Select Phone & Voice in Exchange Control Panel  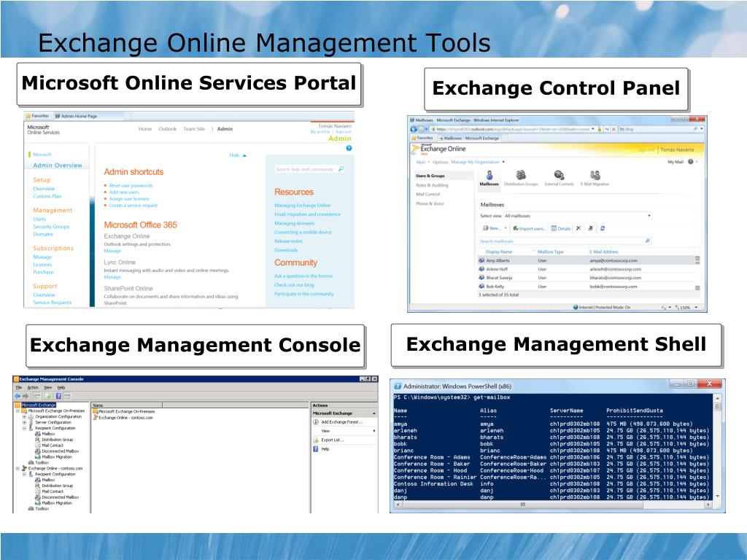430,203
